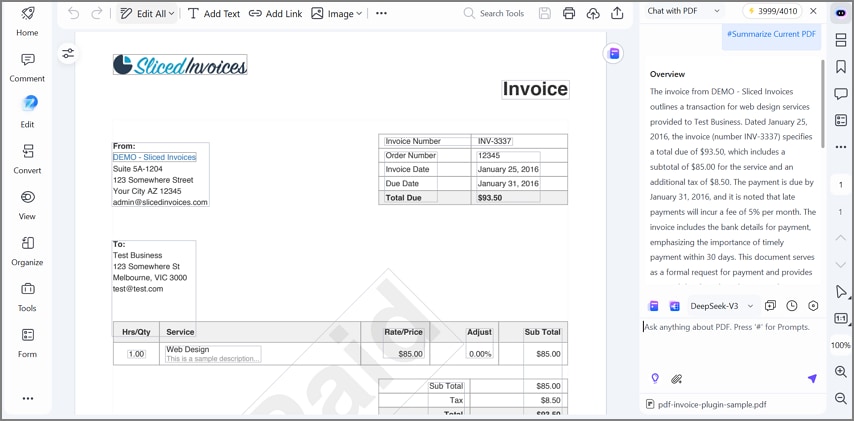Go to previous page arrow
This screenshot has width=854, height=421.
pyautogui.click(x=840, y=237)
